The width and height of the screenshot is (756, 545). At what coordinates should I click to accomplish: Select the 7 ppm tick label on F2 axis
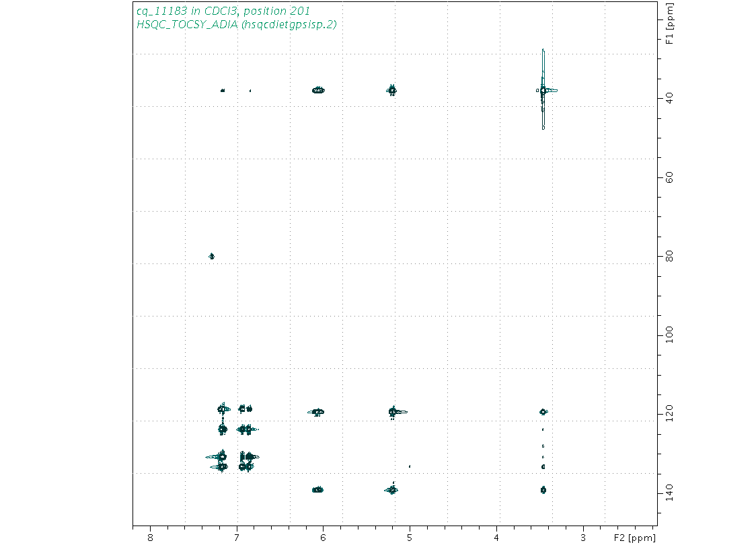[x=237, y=538]
